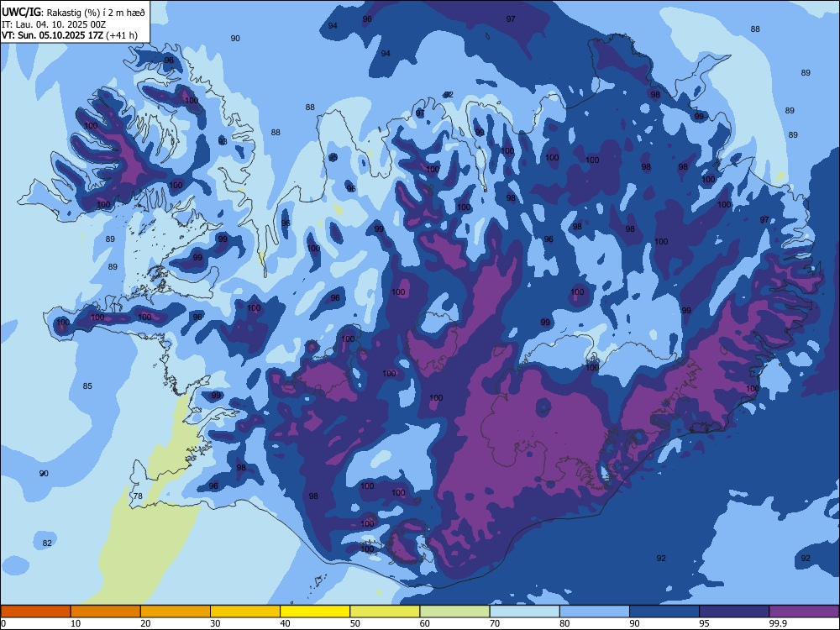The height and width of the screenshot is (630, 840).
Task: Click the legend tick label '50'
Action: [x=354, y=623]
